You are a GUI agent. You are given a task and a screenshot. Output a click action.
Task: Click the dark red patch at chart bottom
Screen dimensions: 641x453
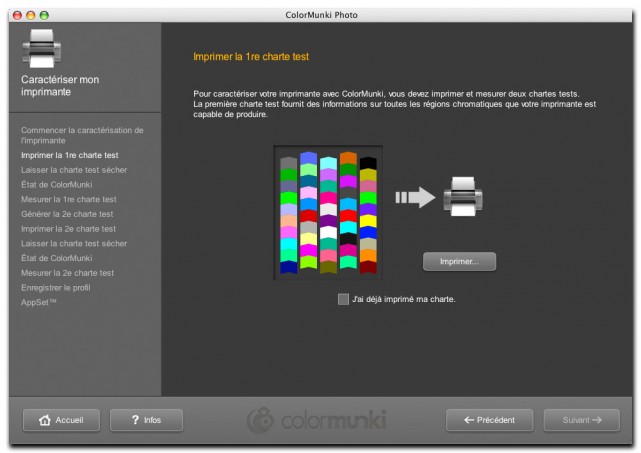tap(368, 267)
